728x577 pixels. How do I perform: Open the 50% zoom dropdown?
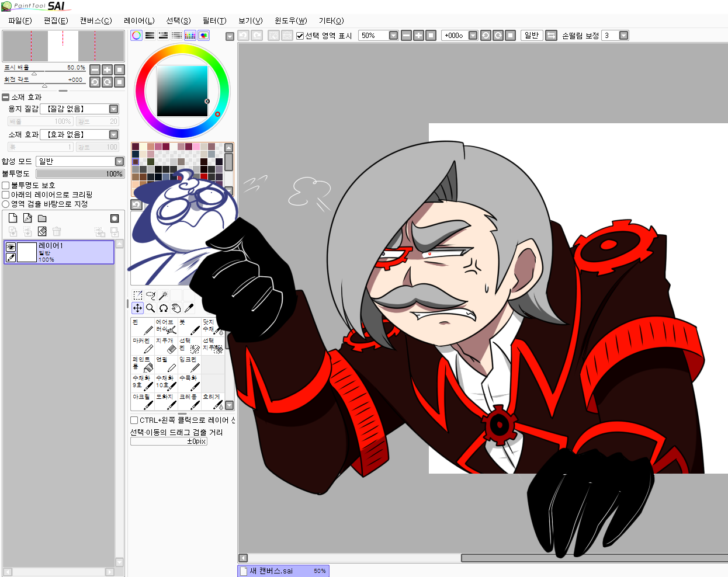tap(393, 36)
